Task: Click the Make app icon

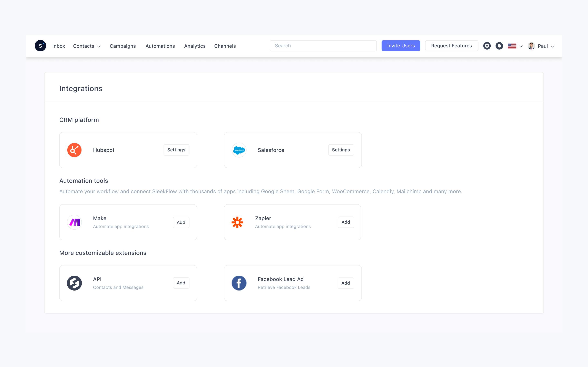Action: [x=75, y=222]
